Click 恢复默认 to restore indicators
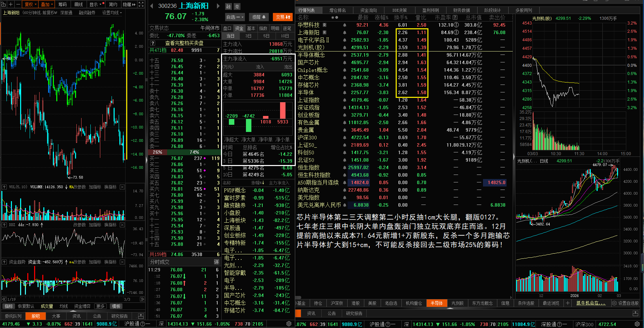Viewport: 644px width, 328px height. click(x=26, y=306)
